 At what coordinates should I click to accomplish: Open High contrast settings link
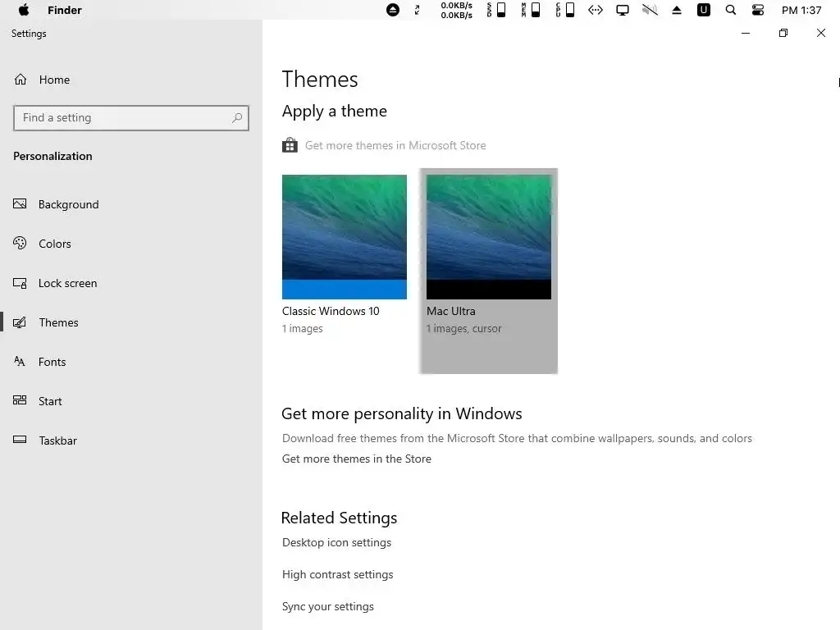pyautogui.click(x=337, y=574)
